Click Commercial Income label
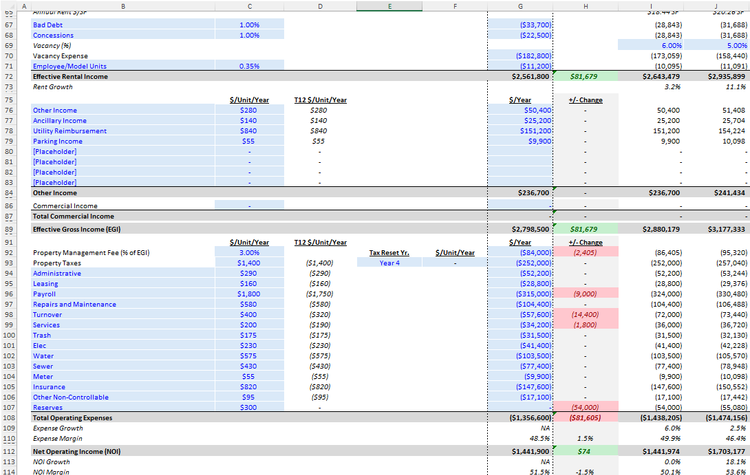The width and height of the screenshot is (750, 475). pyautogui.click(x=65, y=206)
